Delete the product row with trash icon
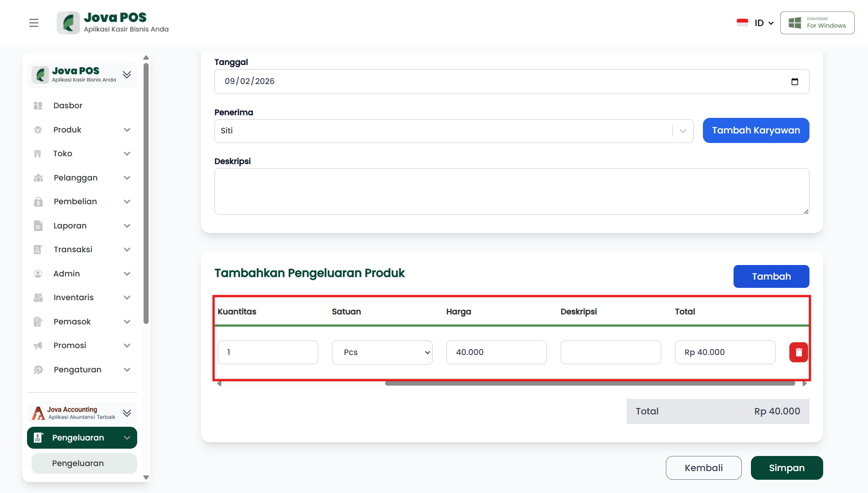868x493 pixels. 798,352
